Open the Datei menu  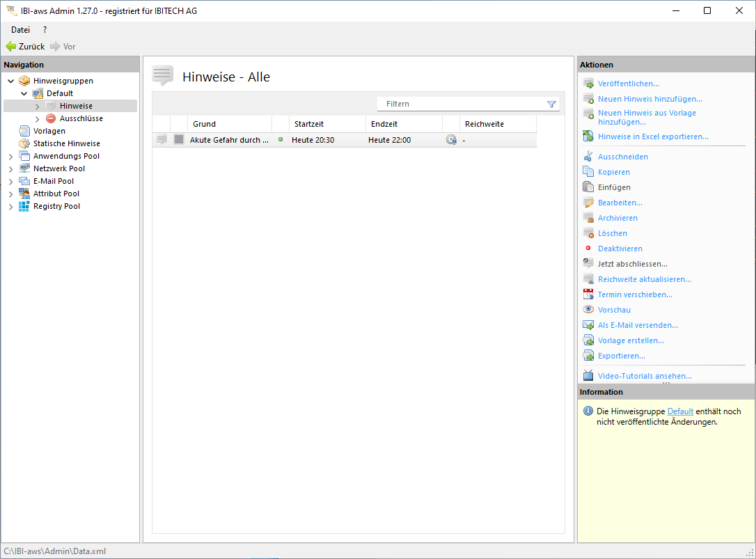[x=20, y=30]
